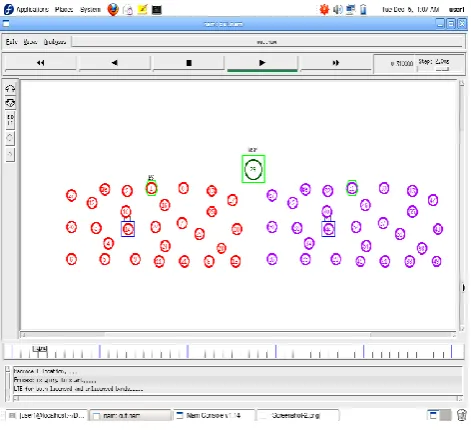471x430 pixels.
Task: Click the red update notification icon
Action: pyautogui.click(x=324, y=9)
